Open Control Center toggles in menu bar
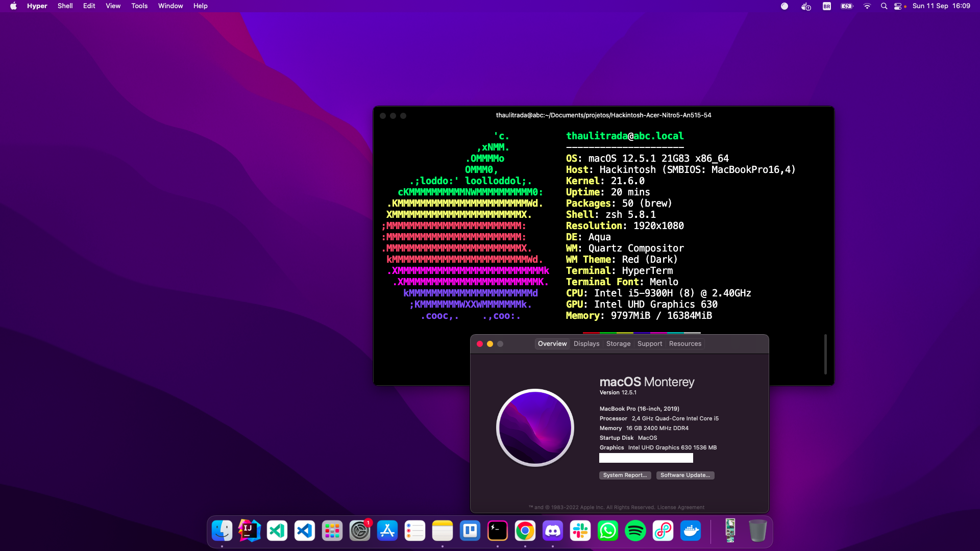 click(898, 6)
